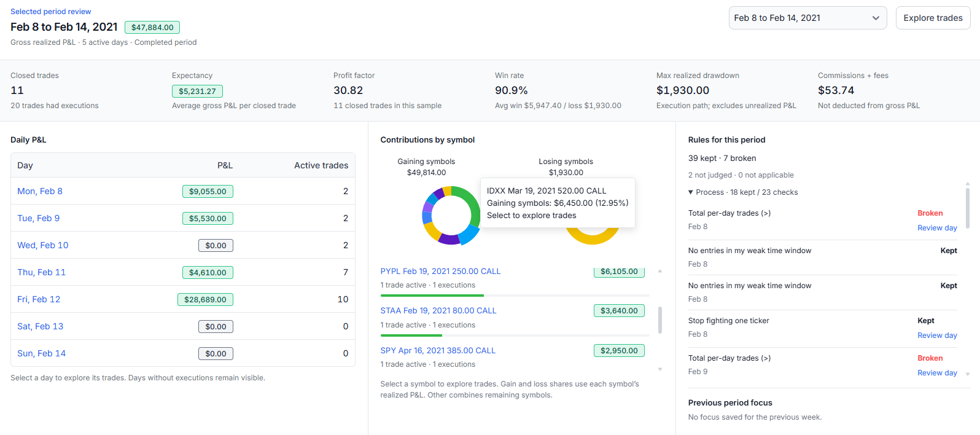The image size is (980, 435).
Task: Click the Profit factor 30.82 value
Action: point(348,90)
